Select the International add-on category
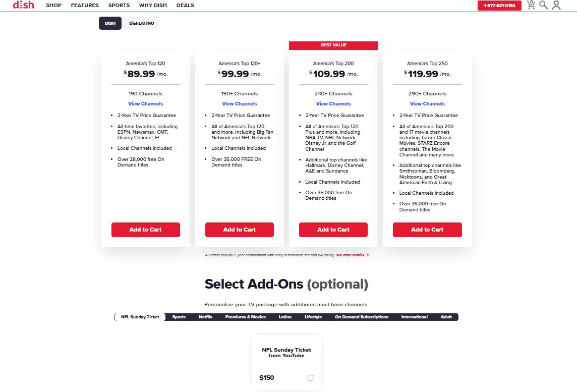 pos(414,317)
